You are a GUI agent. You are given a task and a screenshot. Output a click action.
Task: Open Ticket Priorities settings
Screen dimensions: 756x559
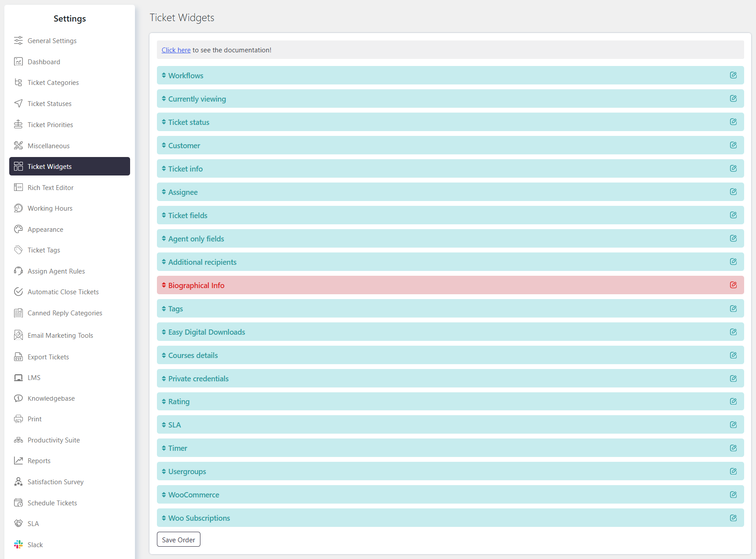(69, 125)
